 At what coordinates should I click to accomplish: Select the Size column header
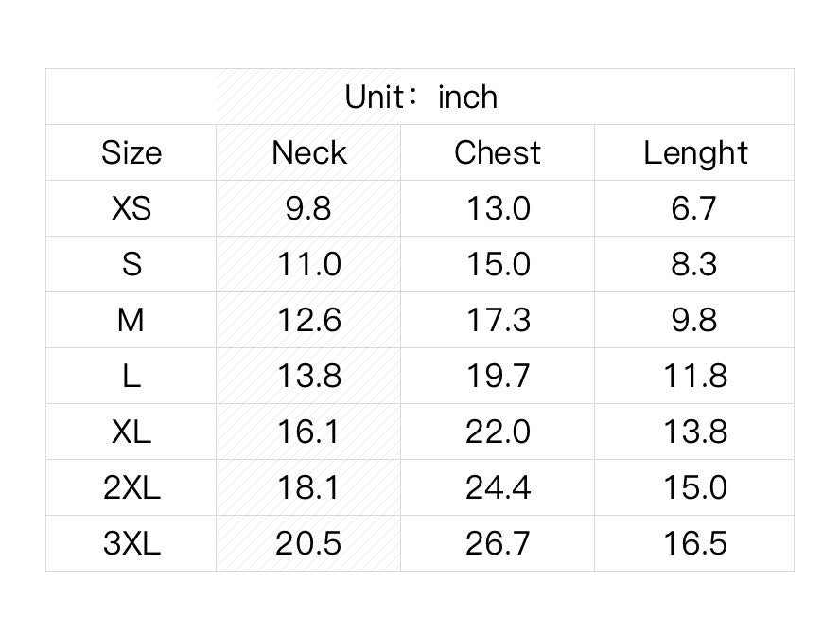pyautogui.click(x=131, y=152)
